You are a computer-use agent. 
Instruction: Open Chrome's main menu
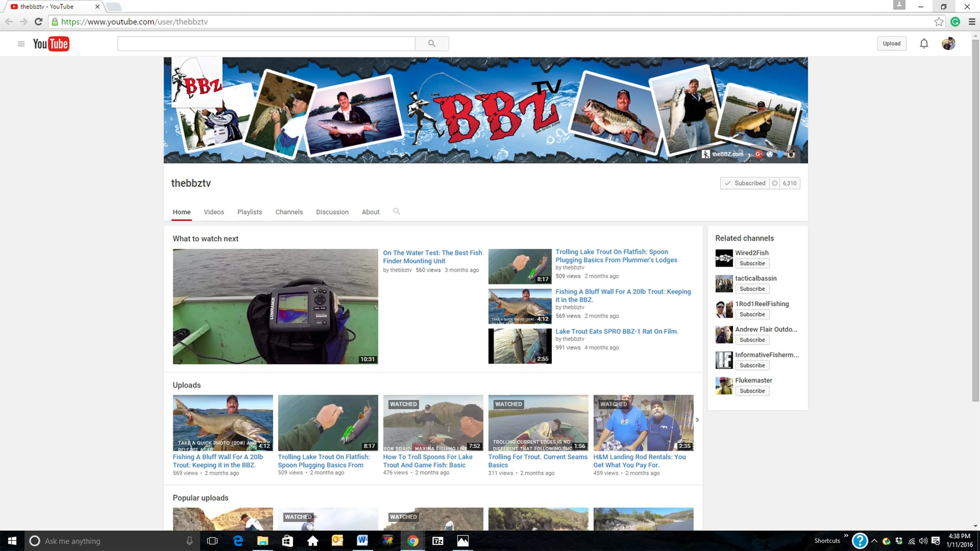coord(972,22)
